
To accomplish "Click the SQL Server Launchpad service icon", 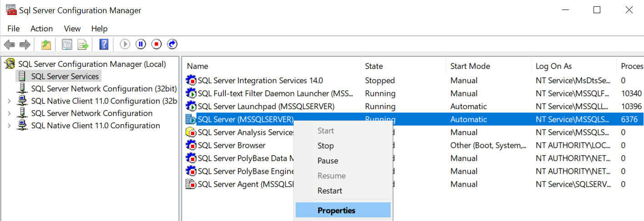I will [191, 106].
